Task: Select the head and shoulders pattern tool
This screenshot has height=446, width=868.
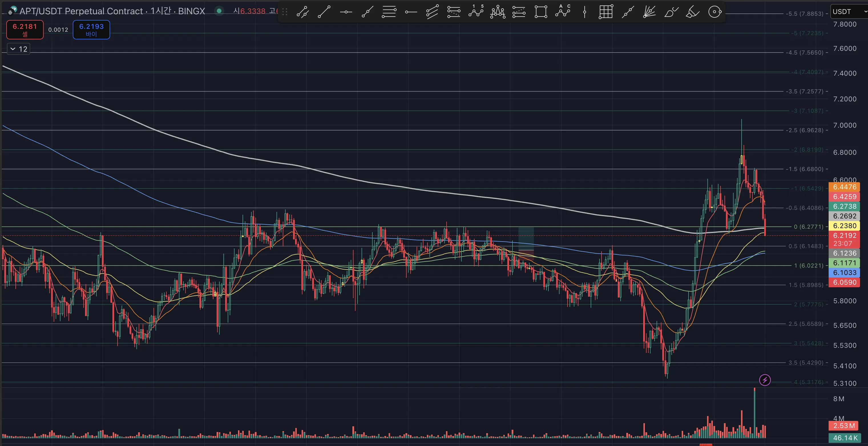Action: 497,12
